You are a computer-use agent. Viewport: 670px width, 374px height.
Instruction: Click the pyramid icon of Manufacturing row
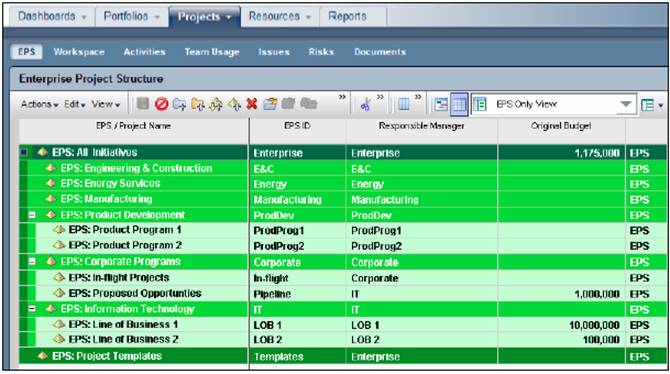(x=51, y=199)
